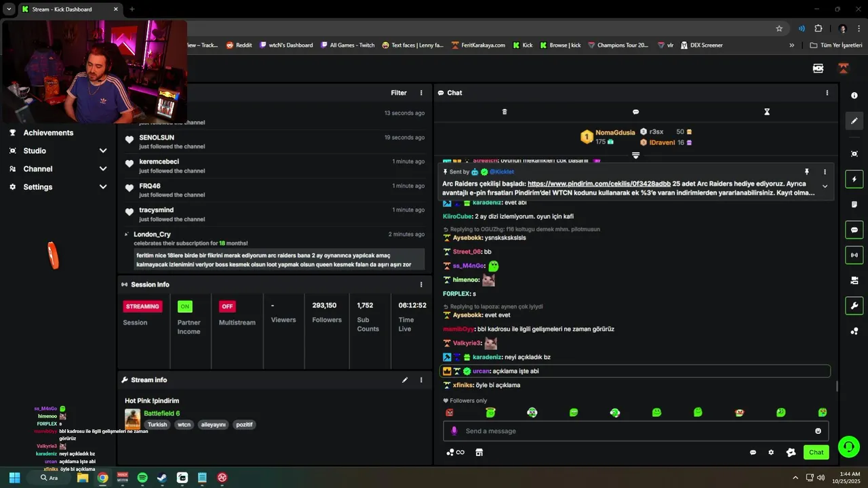The height and width of the screenshot is (488, 868).
Task: Click the speech bubble icon below Chat title
Action: coord(635,112)
